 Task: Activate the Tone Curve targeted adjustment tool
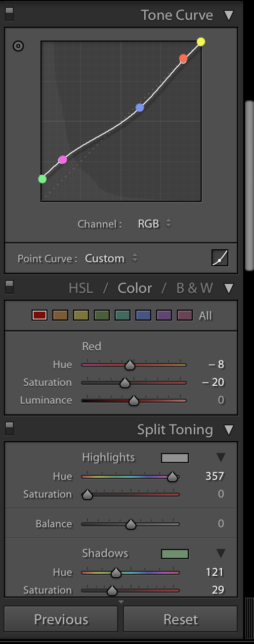pyautogui.click(x=18, y=46)
